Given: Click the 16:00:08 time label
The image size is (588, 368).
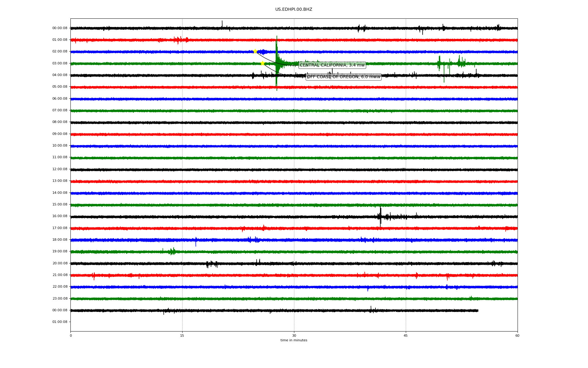Looking at the screenshot, I should [x=60, y=216].
